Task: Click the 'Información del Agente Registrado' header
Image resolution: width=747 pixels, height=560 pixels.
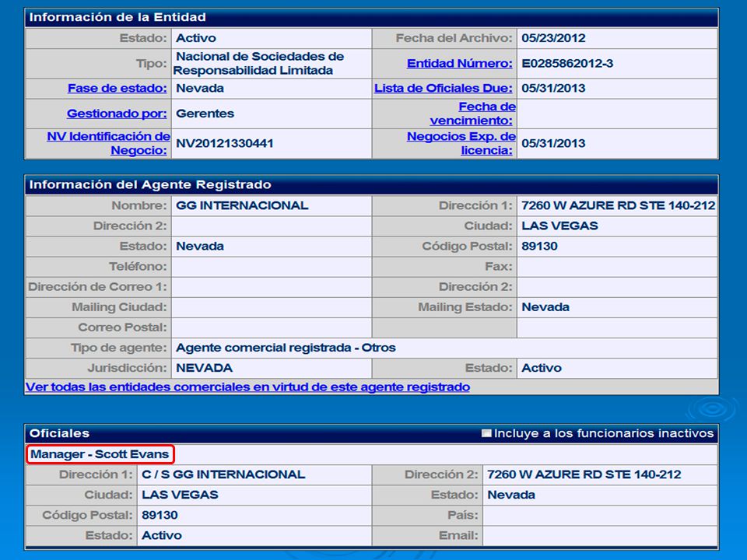Action: coord(150,185)
